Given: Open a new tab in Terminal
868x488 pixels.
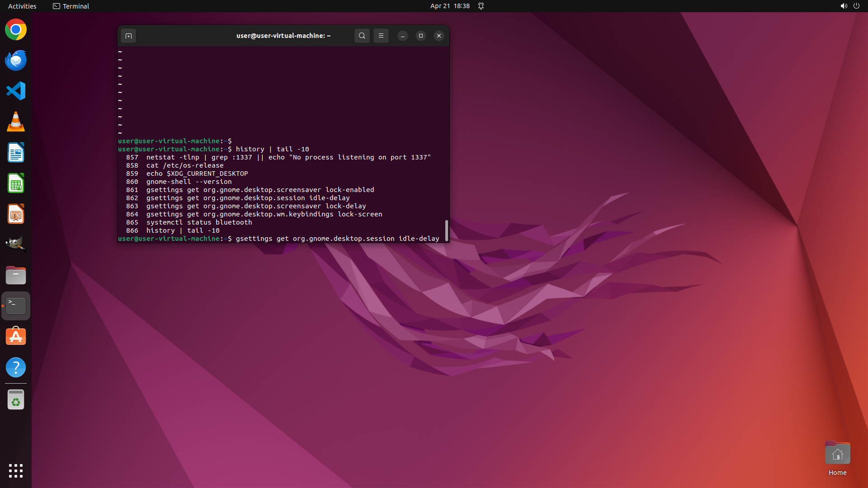Looking at the screenshot, I should 128,36.
